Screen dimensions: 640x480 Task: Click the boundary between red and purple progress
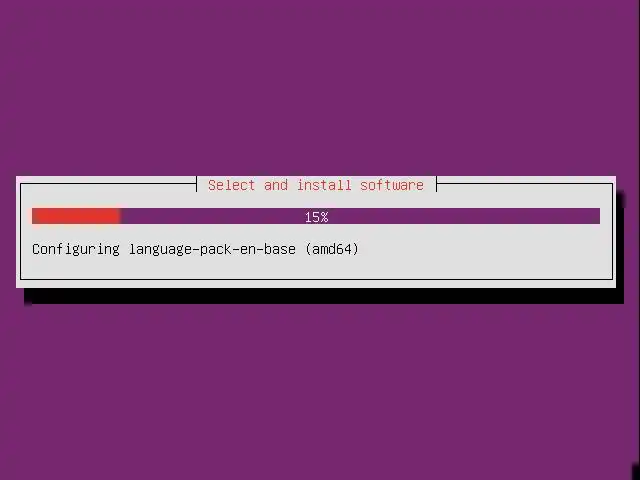pyautogui.click(x=120, y=216)
